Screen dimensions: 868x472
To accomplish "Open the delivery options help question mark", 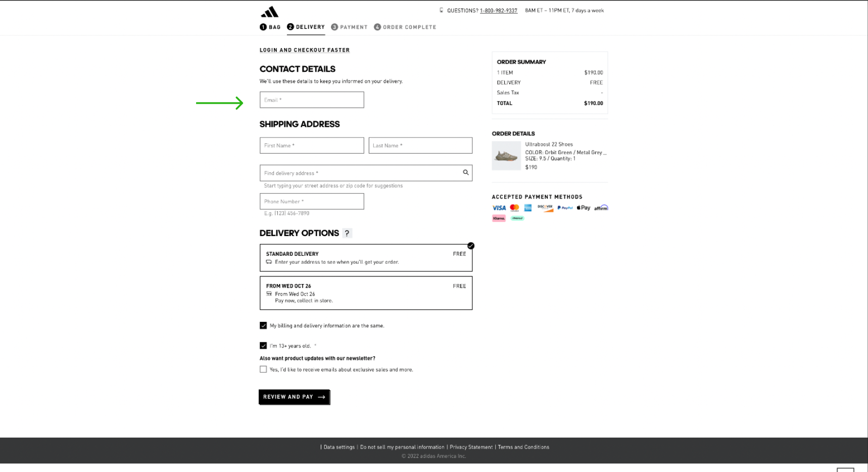I will pyautogui.click(x=347, y=233).
